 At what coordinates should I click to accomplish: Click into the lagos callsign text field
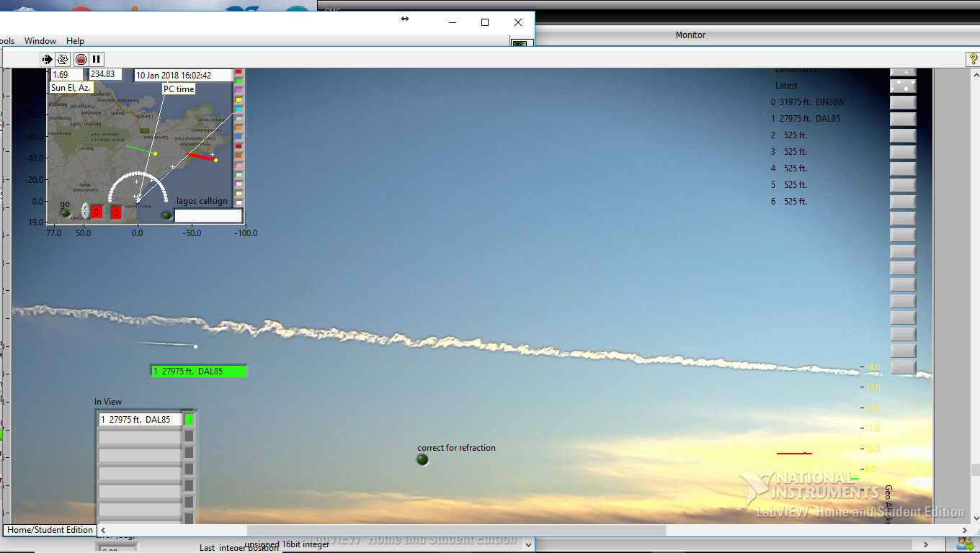coord(208,215)
